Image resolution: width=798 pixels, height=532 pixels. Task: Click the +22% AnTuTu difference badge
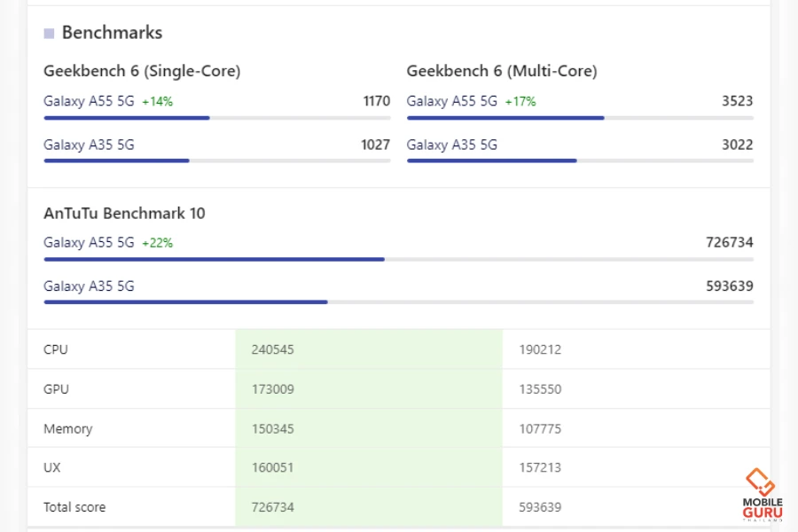pos(157,243)
